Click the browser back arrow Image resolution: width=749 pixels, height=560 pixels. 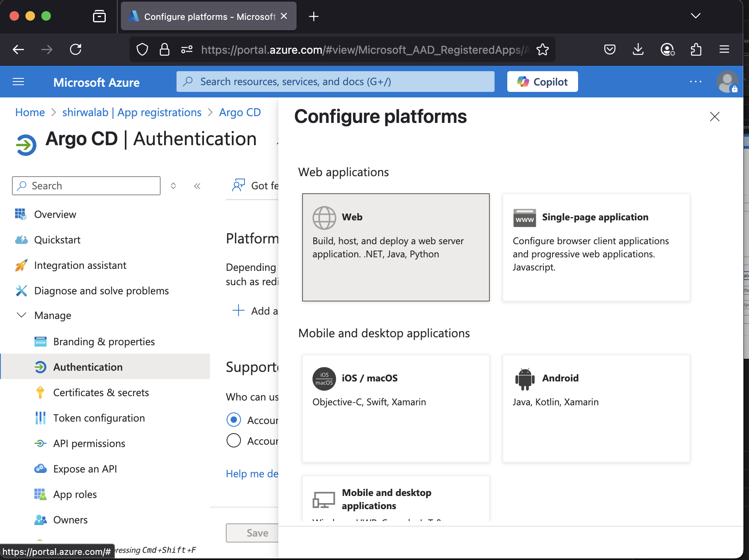coord(18,49)
